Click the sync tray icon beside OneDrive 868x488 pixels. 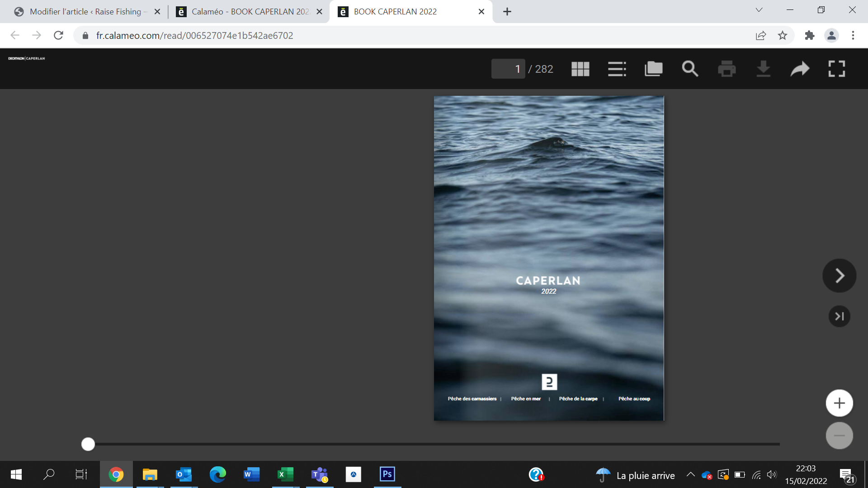723,474
